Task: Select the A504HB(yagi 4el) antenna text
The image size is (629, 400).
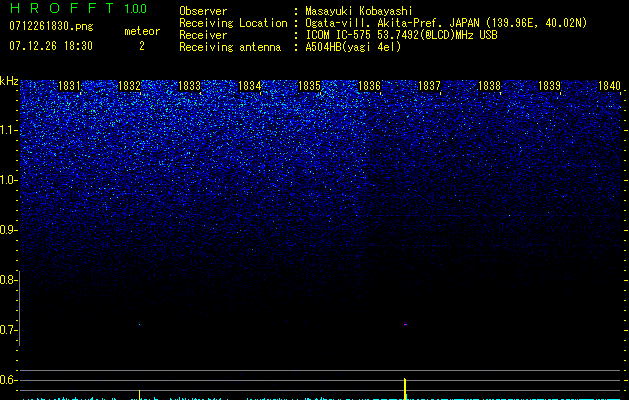Action: pyautogui.click(x=353, y=47)
